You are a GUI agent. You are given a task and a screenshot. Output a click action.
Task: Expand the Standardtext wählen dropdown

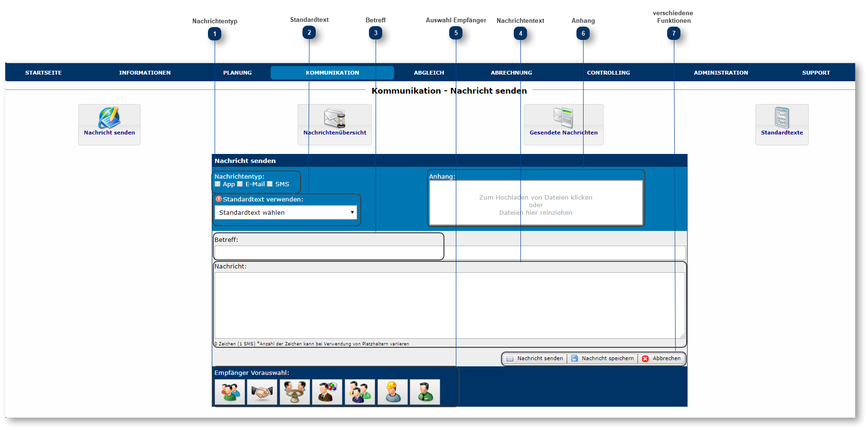click(x=286, y=212)
